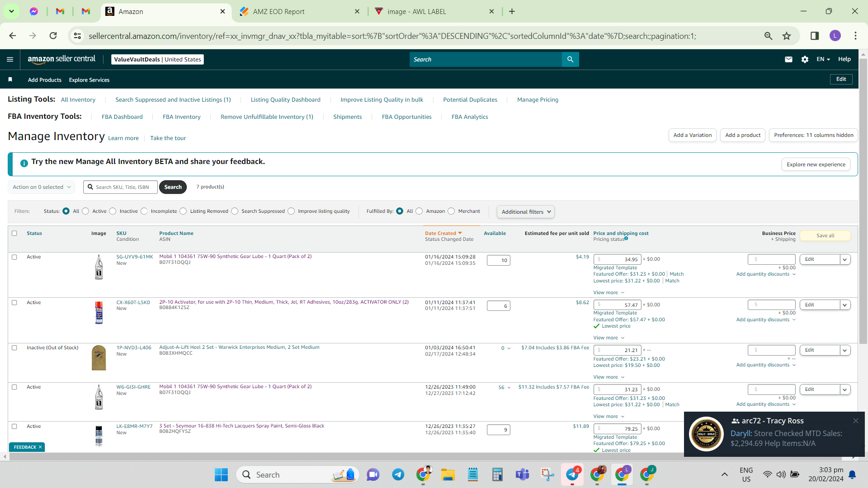Sort by the Date Created column header
Screen dimensions: 868x488
point(443,233)
